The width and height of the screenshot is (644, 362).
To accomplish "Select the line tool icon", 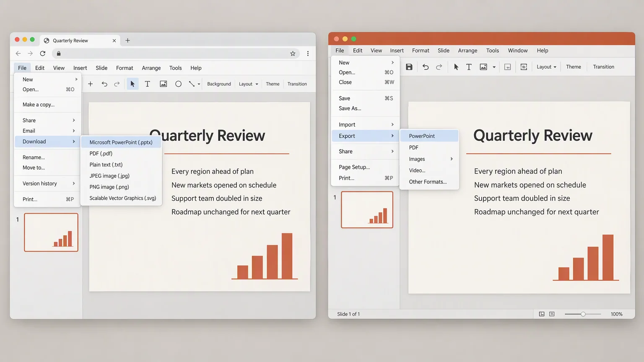I will [x=192, y=84].
